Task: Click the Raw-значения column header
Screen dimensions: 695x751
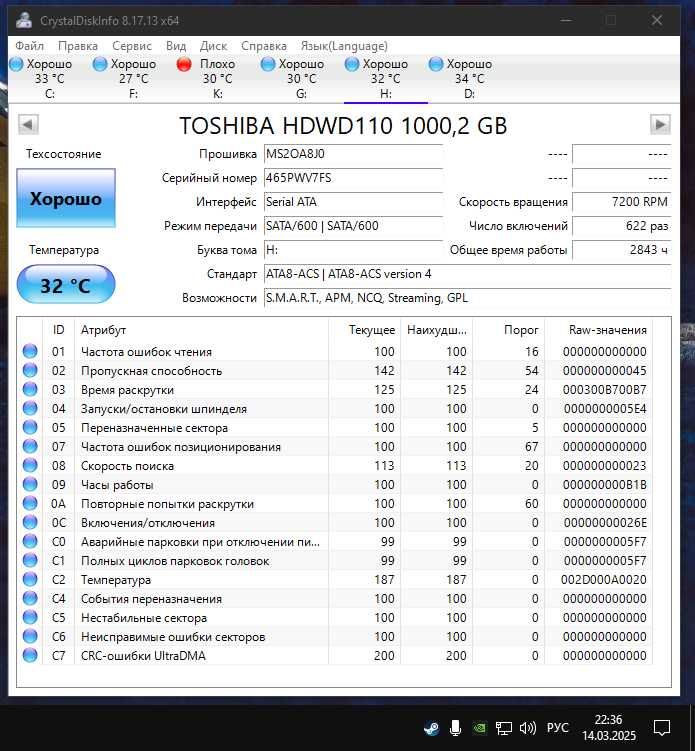Action: [599, 330]
